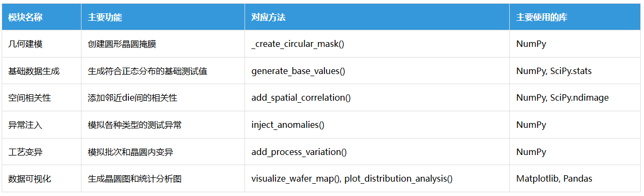The width and height of the screenshot is (644, 196).
Task: Select the 几何建模 cell
Action: tap(42, 44)
